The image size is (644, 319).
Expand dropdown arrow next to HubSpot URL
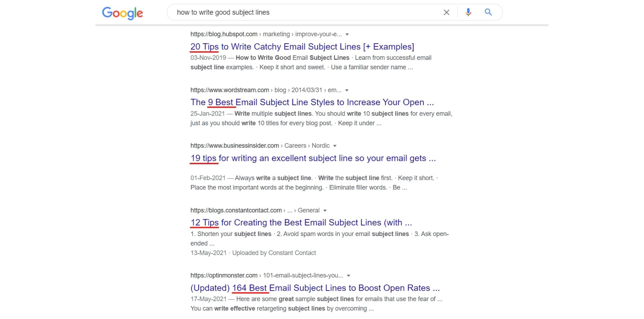[x=347, y=35]
